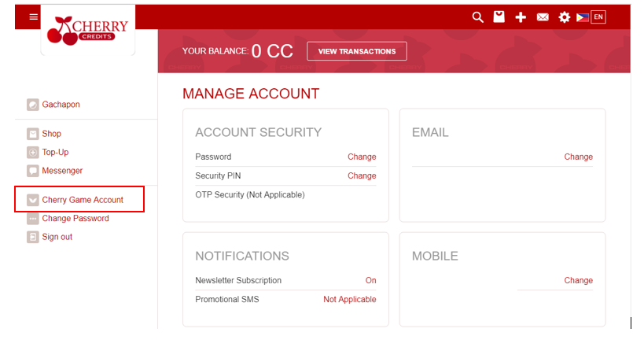Open the envelope messages icon
644x347 pixels.
(x=543, y=17)
